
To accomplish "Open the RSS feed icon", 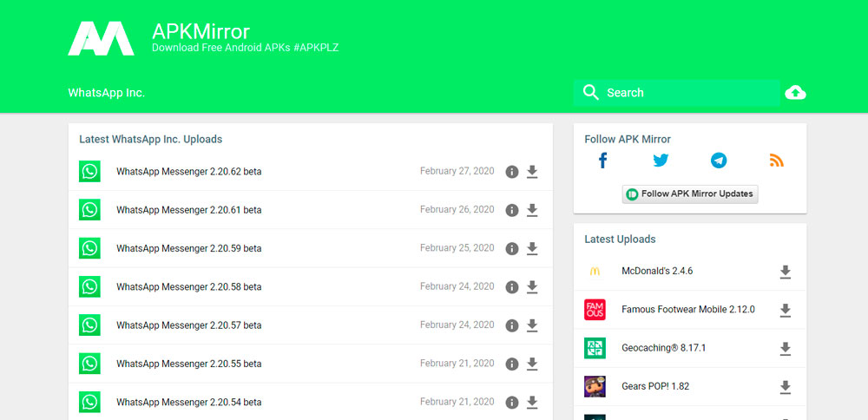I will 777,161.
